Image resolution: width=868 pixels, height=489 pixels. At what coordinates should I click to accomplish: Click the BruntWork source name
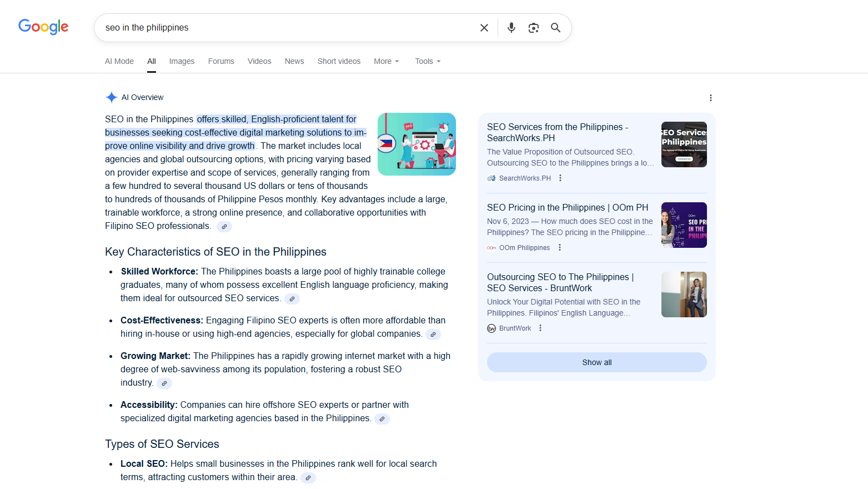point(515,328)
